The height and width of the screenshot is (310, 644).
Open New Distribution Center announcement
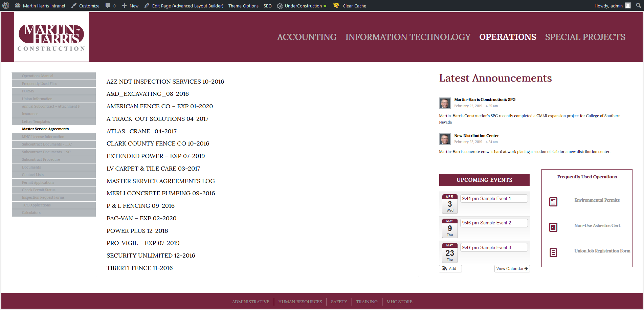point(476,136)
